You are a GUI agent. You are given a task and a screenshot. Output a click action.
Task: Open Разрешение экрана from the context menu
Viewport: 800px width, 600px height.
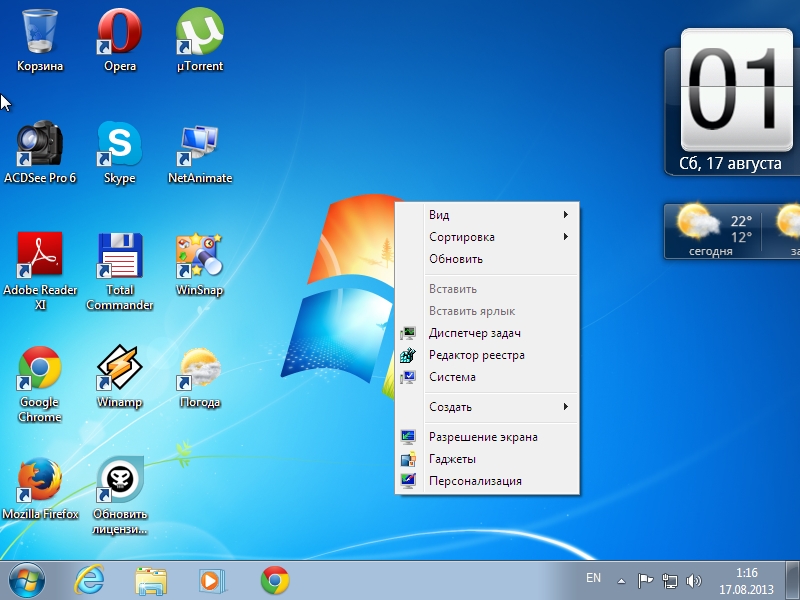pos(487,437)
